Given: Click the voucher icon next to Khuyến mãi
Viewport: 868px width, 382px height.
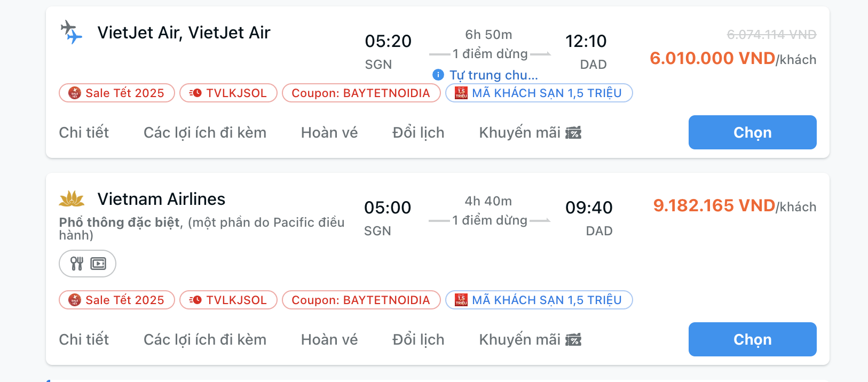Looking at the screenshot, I should pyautogui.click(x=573, y=132).
